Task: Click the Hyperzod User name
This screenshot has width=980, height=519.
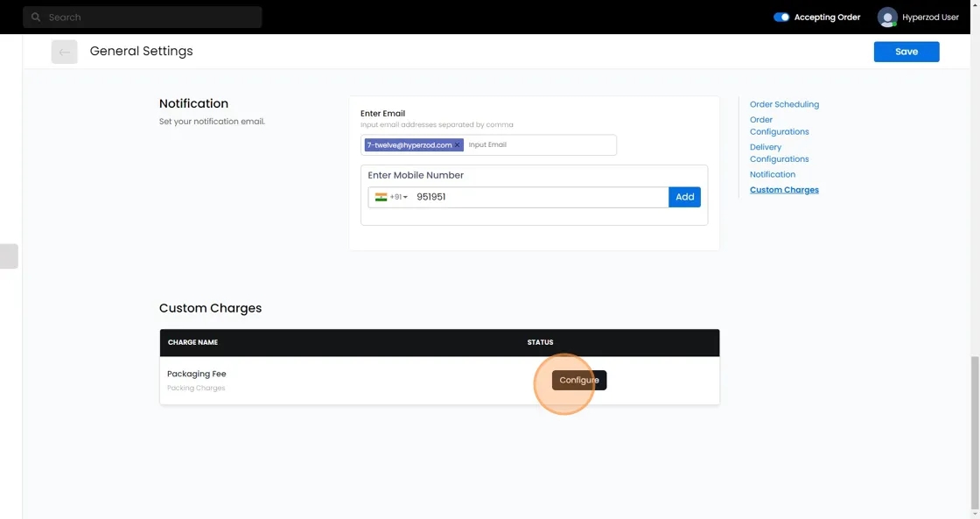Action: point(930,18)
